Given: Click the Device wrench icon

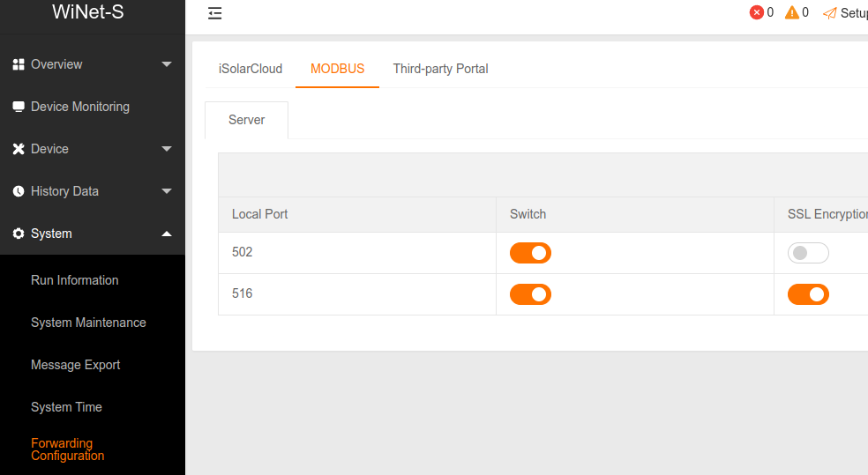Looking at the screenshot, I should tap(19, 149).
